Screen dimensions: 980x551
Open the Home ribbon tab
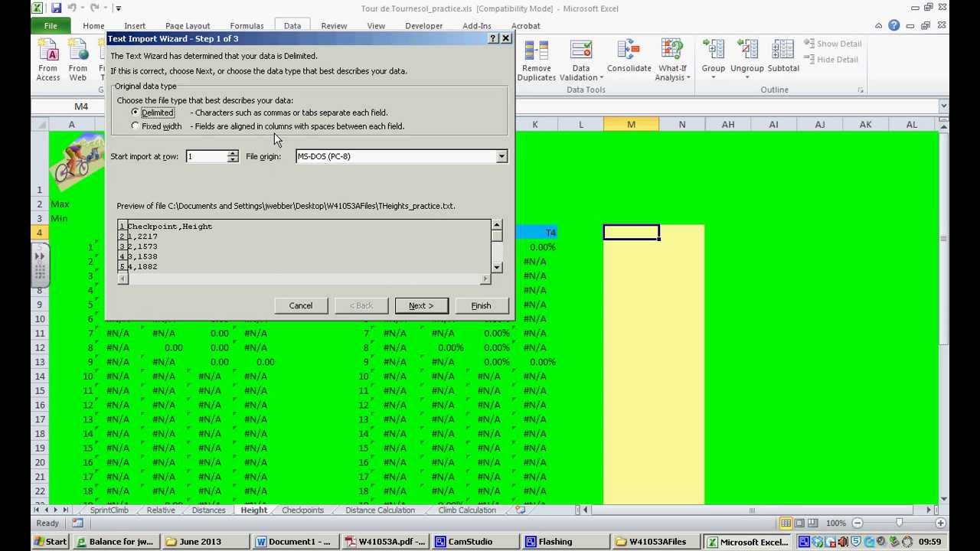pos(93,26)
